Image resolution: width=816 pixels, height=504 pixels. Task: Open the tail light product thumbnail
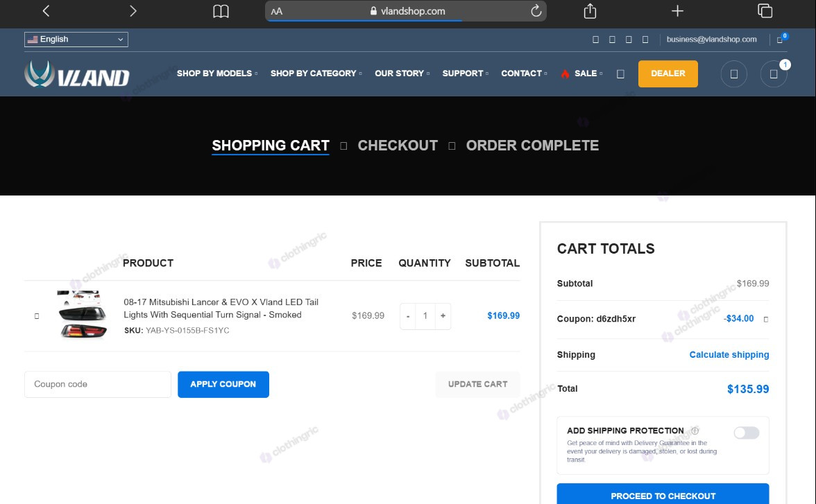click(x=82, y=315)
